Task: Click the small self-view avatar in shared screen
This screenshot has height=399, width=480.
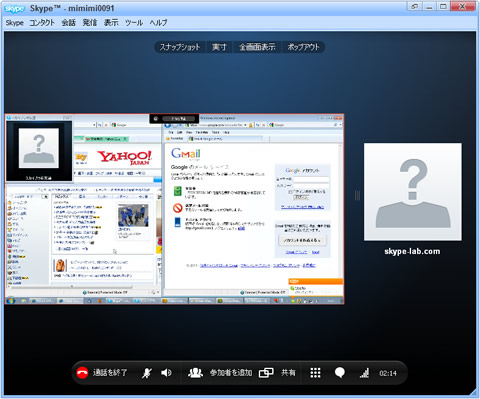Action: pos(39,148)
